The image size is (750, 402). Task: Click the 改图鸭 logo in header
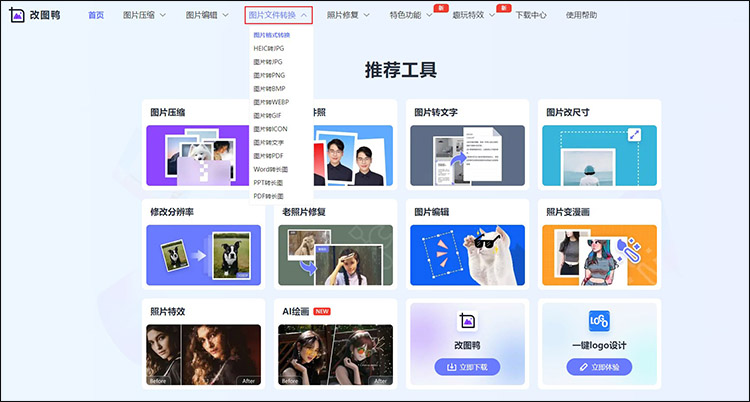tap(42, 15)
